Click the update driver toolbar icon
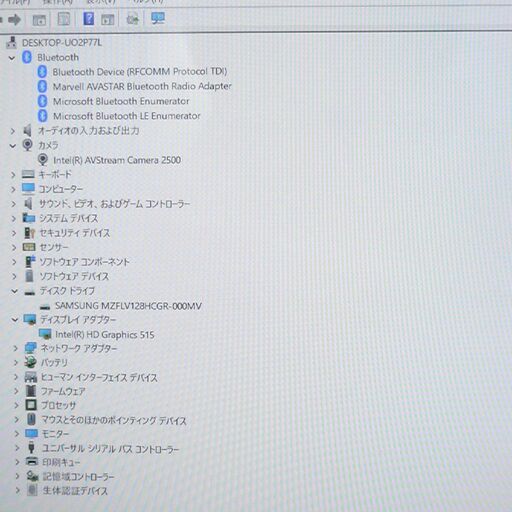The image size is (512, 512). tap(132, 19)
